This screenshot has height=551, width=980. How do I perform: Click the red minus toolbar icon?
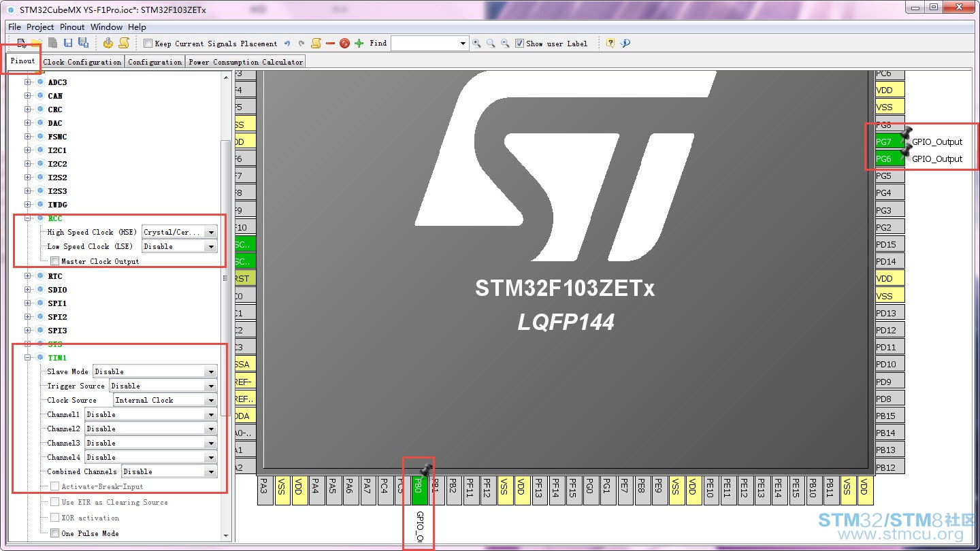point(330,44)
